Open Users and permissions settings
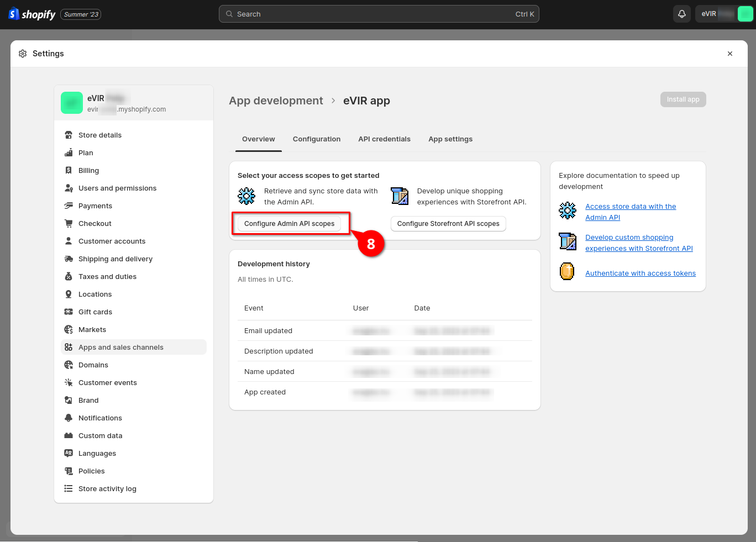The image size is (756, 542). pos(134,188)
